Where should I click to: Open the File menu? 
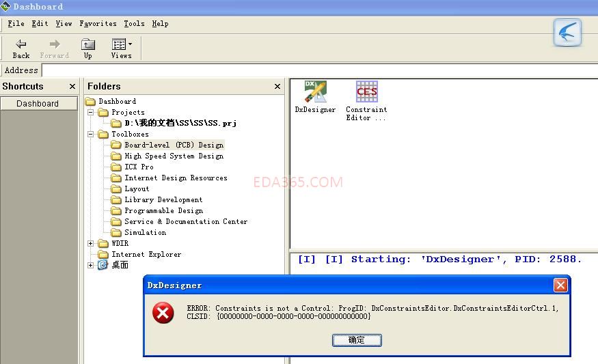[x=16, y=24]
